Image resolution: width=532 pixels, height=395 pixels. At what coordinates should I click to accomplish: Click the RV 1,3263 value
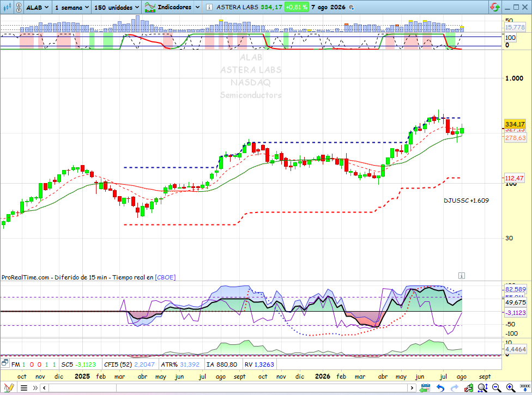[259, 364]
